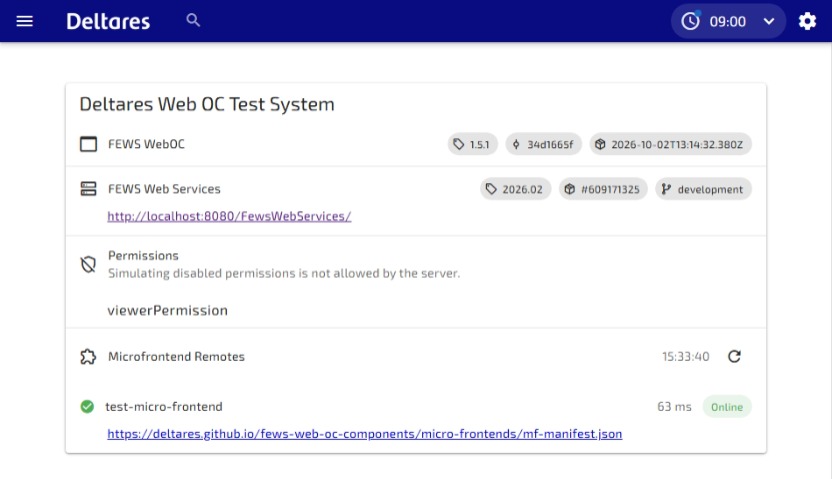Screen dimensions: 832x479
Task: Click the green check icon for test-micro-frontend
Action: 87,407
